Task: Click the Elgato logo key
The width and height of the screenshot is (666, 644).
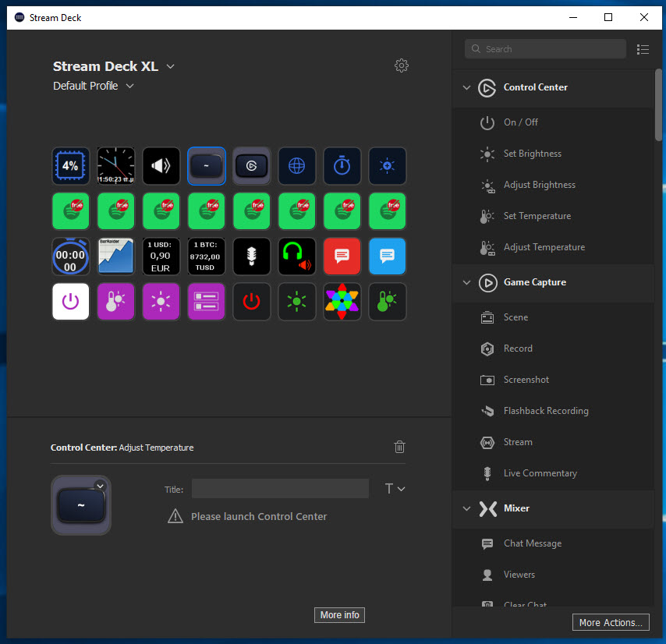Action: click(251, 165)
